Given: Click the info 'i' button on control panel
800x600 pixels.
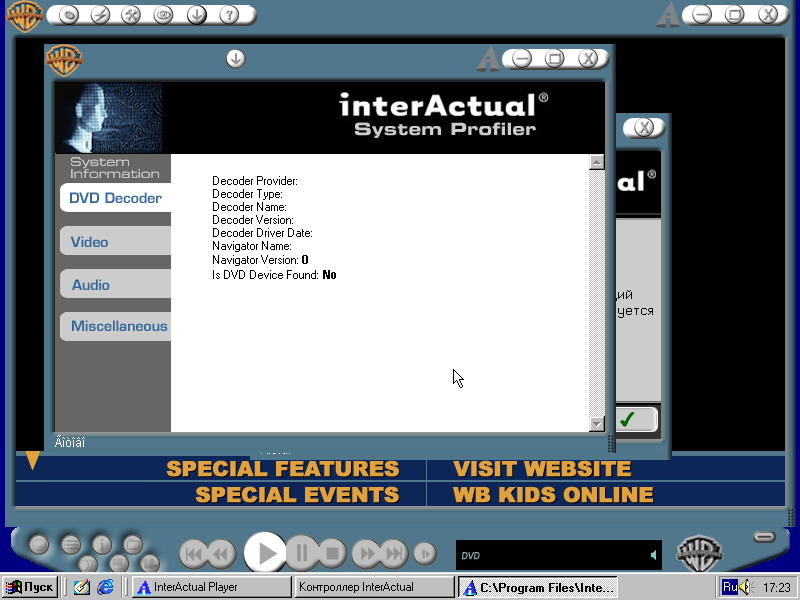Looking at the screenshot, I should pos(102,544).
